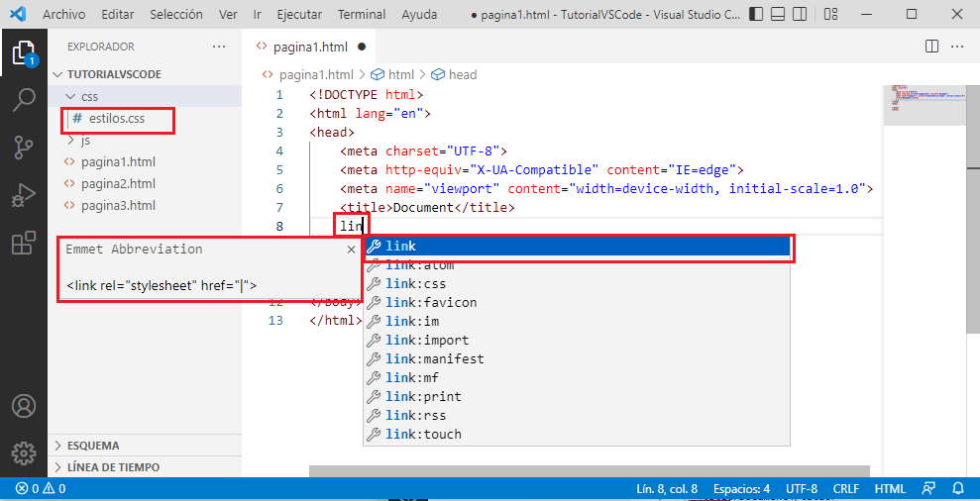
Task: Open the Archivo menu
Action: click(x=63, y=14)
